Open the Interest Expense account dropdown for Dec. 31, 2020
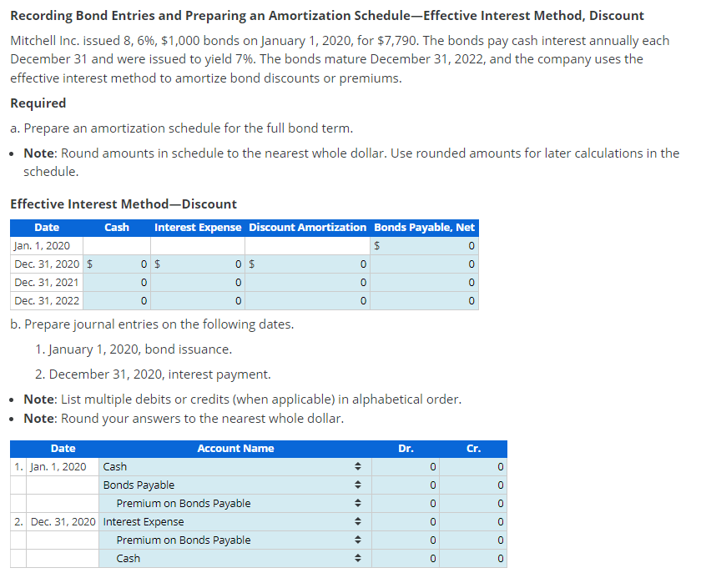Image resolution: width=701 pixels, height=588 pixels. tap(358, 521)
